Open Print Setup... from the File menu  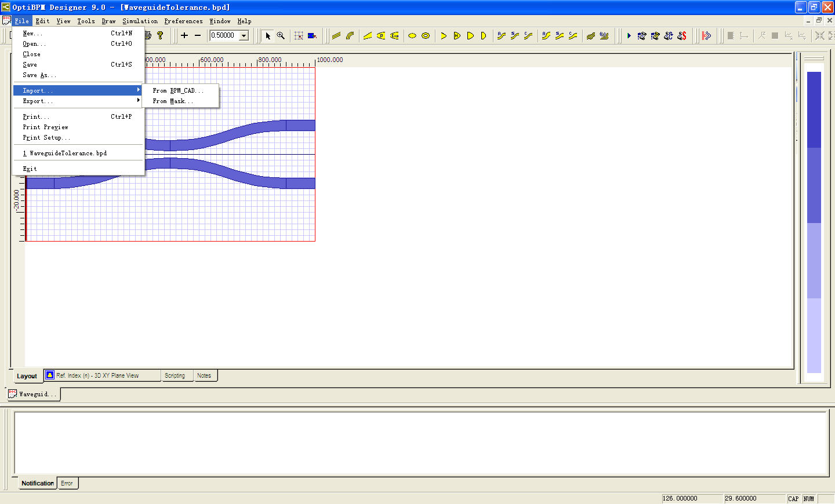78,137
